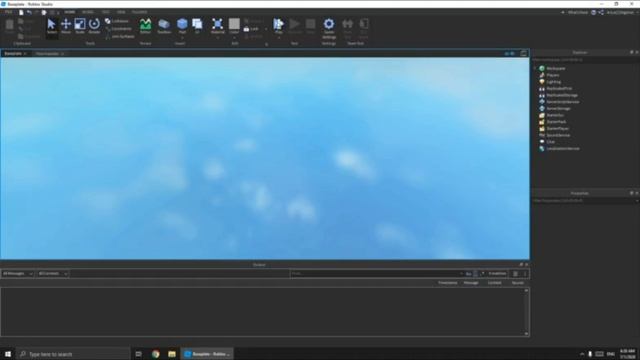Click the Source column option in Output
This screenshot has height=360, width=640.
tap(518, 283)
